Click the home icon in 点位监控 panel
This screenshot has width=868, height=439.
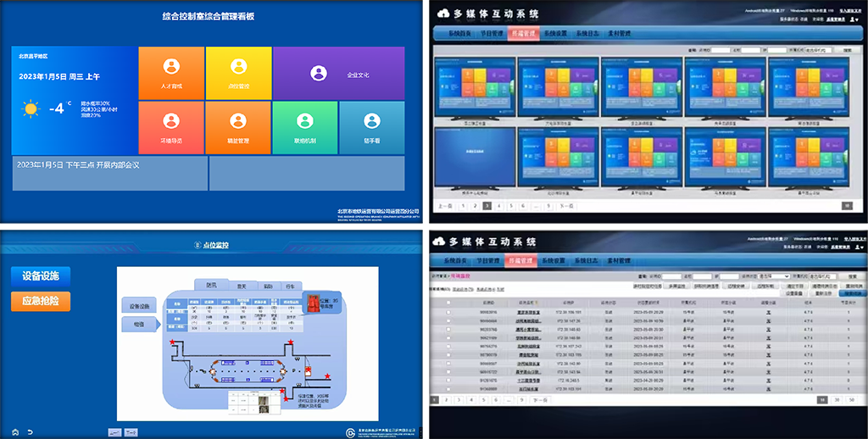[x=14, y=431]
